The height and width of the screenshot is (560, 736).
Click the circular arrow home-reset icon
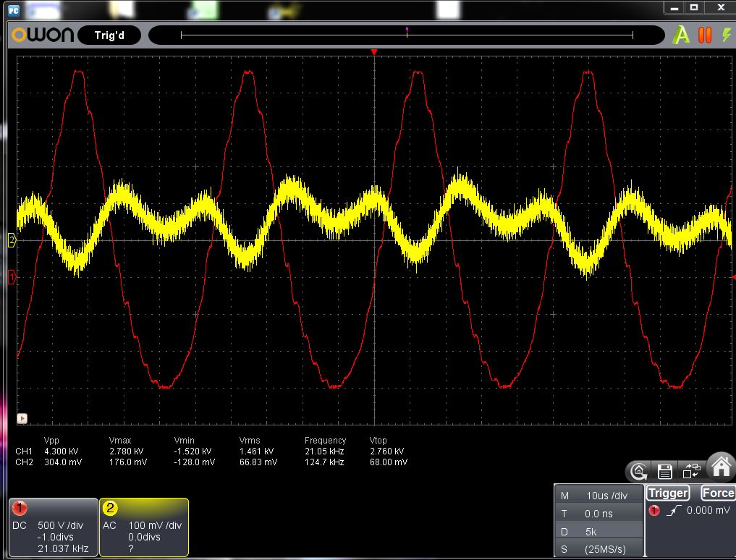click(x=639, y=471)
